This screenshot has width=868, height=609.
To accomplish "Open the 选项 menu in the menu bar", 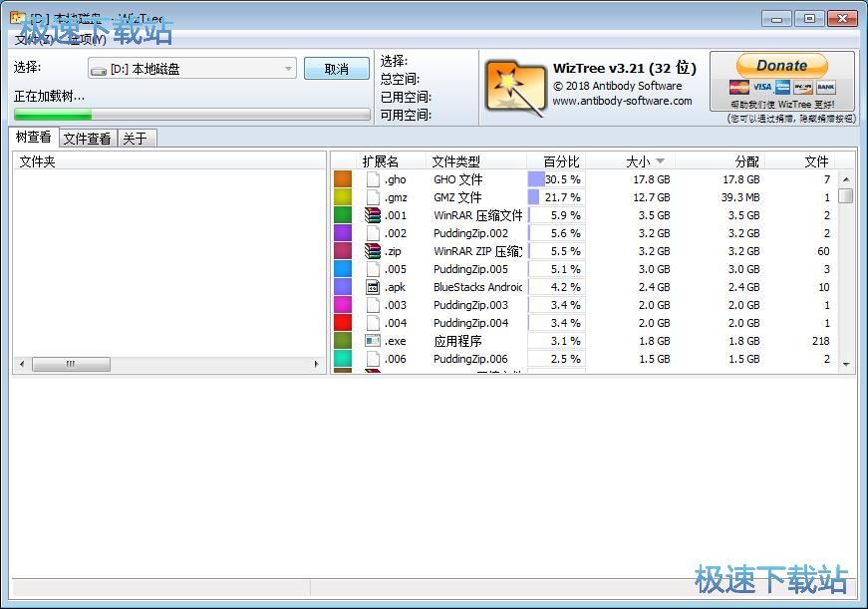I will 86,39.
